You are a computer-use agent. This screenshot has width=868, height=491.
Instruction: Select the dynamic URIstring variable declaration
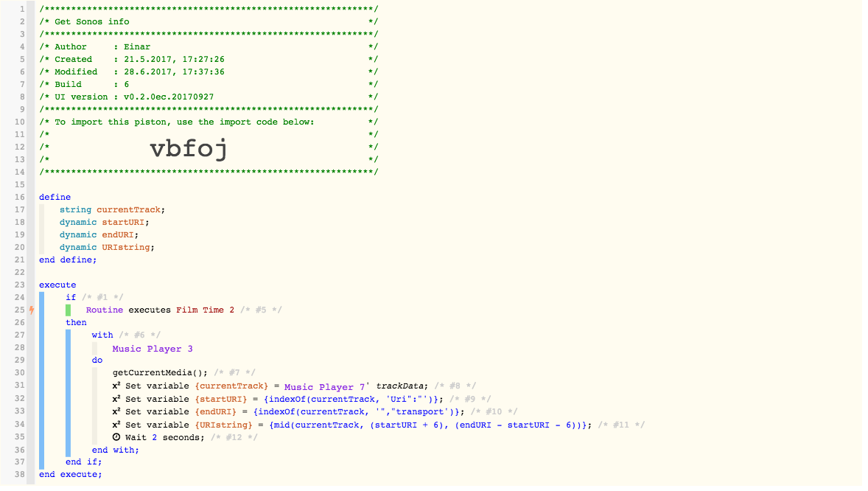tap(108, 247)
